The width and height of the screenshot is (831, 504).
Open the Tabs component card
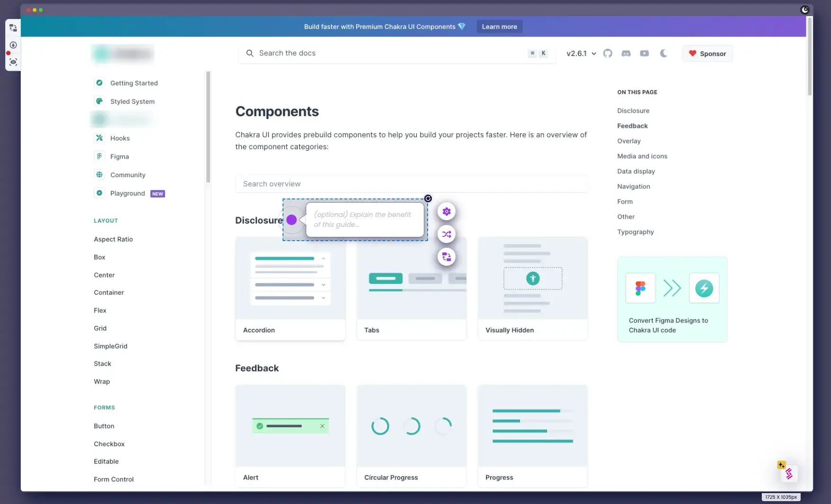coord(411,288)
